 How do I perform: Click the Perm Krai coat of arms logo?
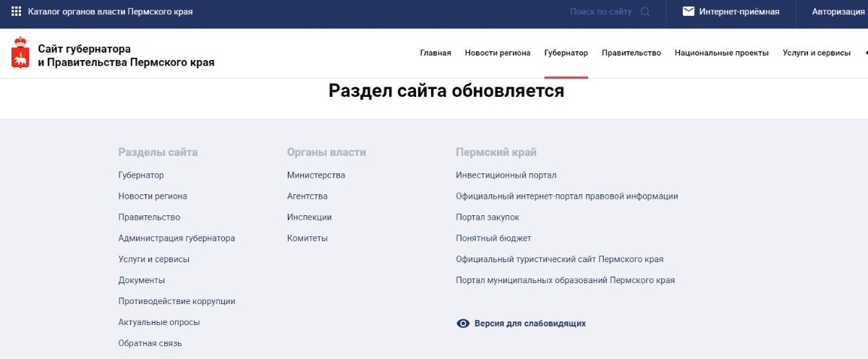(21, 53)
